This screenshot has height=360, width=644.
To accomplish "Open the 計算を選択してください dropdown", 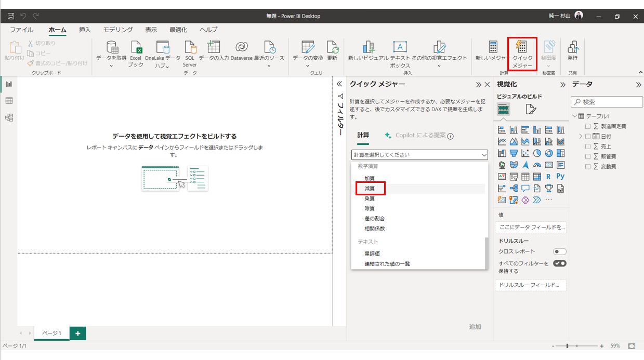I will (419, 155).
